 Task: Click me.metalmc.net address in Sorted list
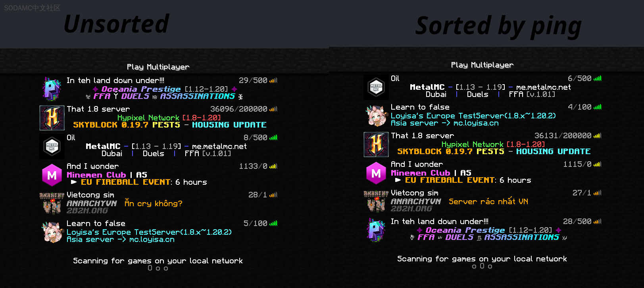pos(544,87)
